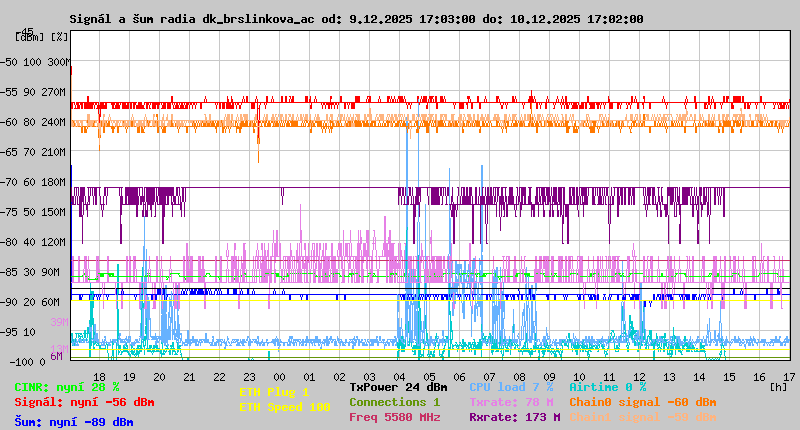Click the 'TxPower 24 dBm' legend label
The image size is (800, 430).
398,388
